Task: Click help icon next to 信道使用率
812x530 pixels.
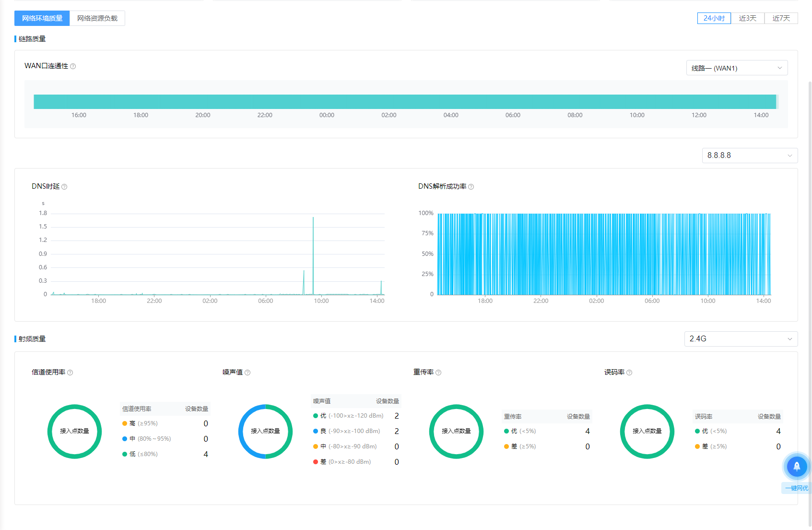Action: (x=70, y=373)
